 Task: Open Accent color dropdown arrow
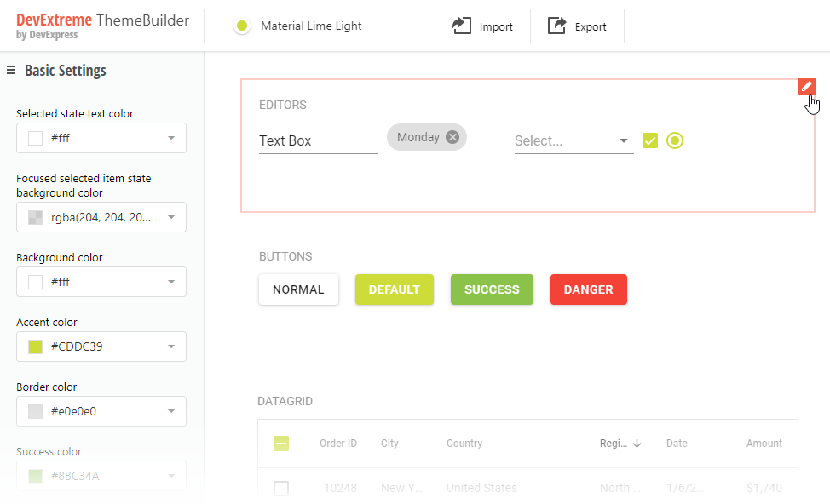tap(171, 346)
